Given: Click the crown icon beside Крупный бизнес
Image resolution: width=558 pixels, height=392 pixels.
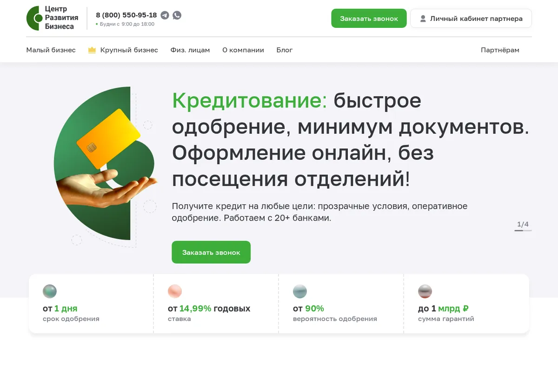Looking at the screenshot, I should [92, 50].
